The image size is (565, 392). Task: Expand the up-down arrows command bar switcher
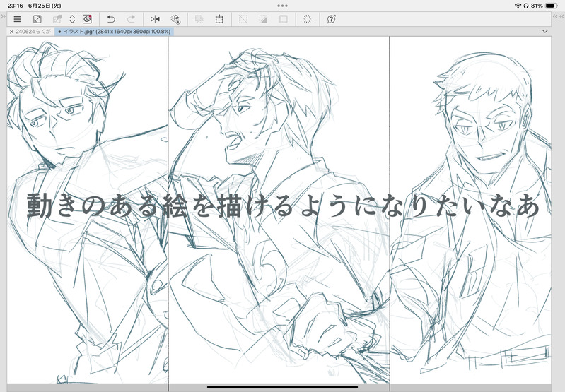coord(72,19)
